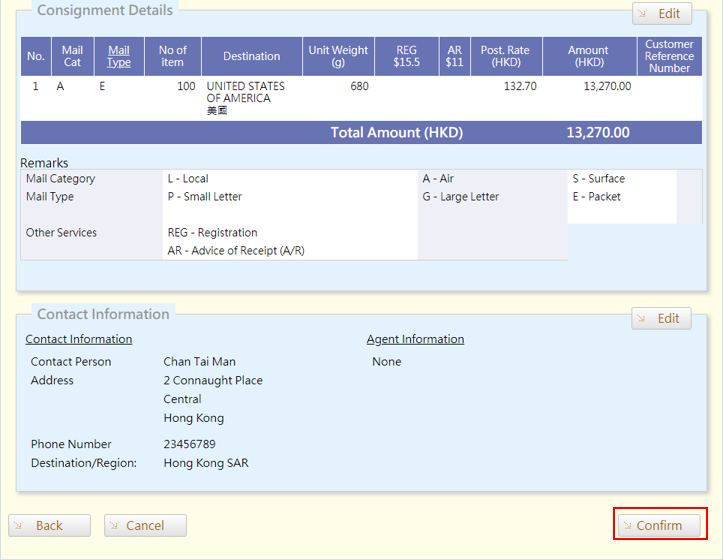Screen dimensions: 723x560
Task: Click Edit in Contact Information section
Action: tap(661, 318)
